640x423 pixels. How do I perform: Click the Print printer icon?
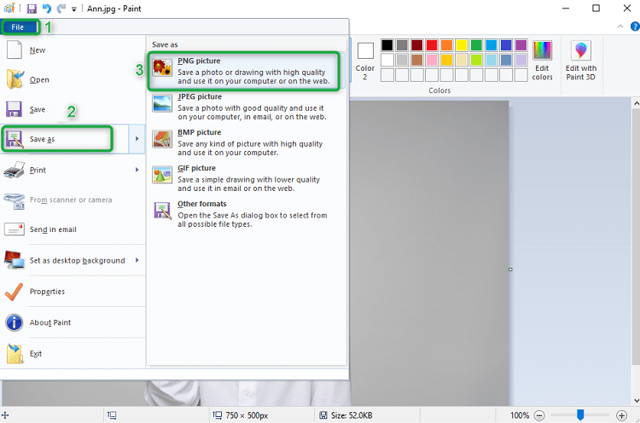point(14,170)
